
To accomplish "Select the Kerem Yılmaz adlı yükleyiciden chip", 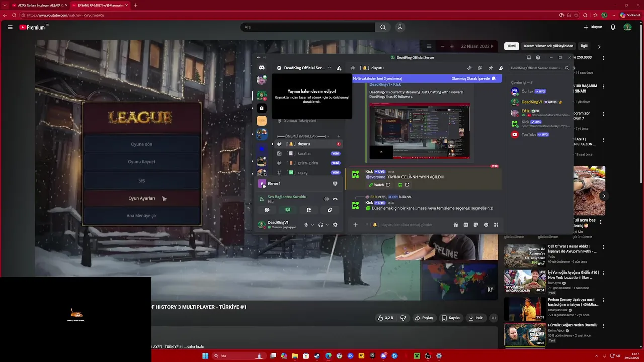I will pos(548,46).
